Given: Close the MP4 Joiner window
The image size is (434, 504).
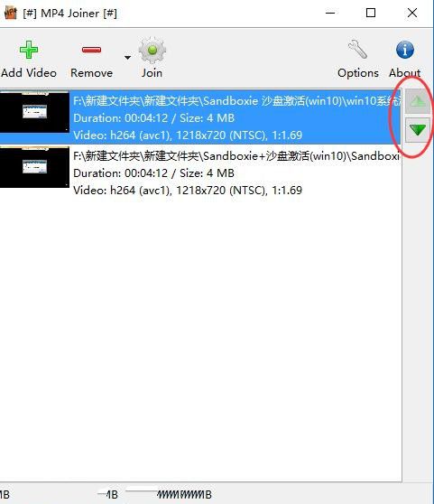Looking at the screenshot, I should [412, 13].
